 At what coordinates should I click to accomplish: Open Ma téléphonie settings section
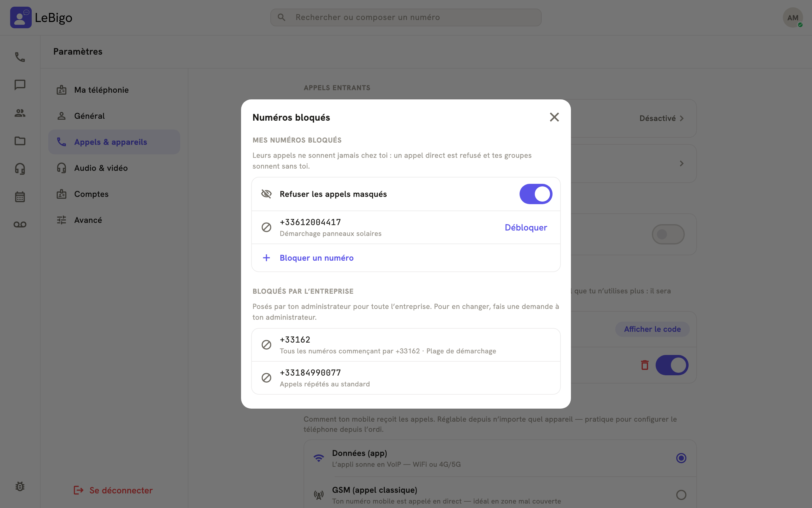[114, 90]
